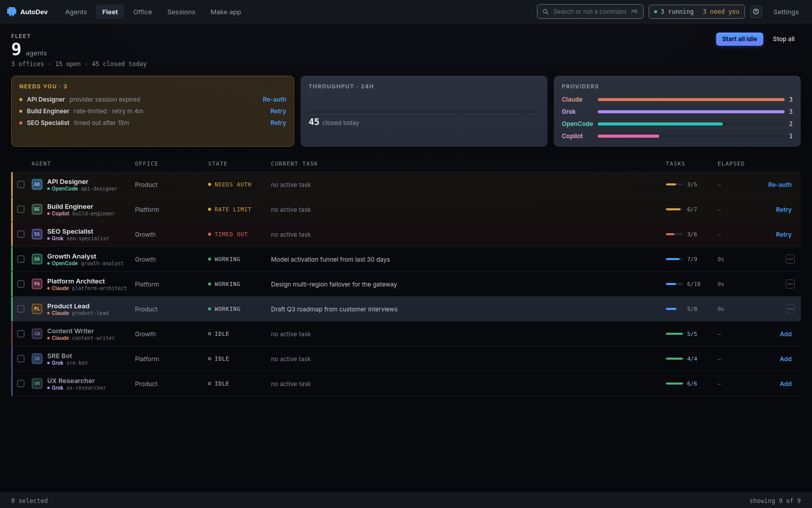Click the TASKS column header
The height and width of the screenshot is (508, 812).
675,164
